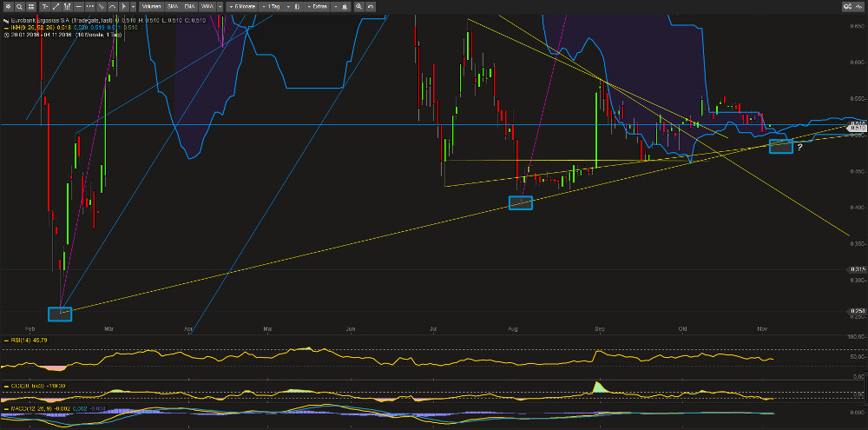
Task: Select the trend line drawing tool
Action: [x=56, y=7]
